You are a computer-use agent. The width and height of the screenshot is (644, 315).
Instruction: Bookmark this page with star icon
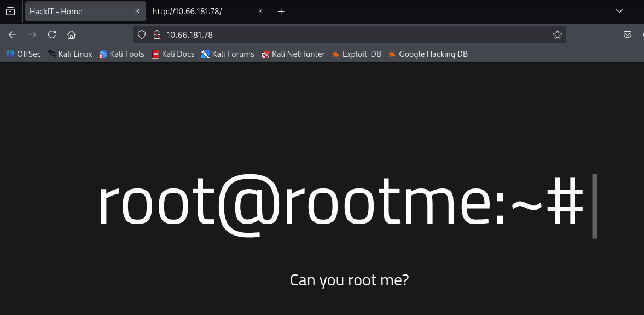557,35
